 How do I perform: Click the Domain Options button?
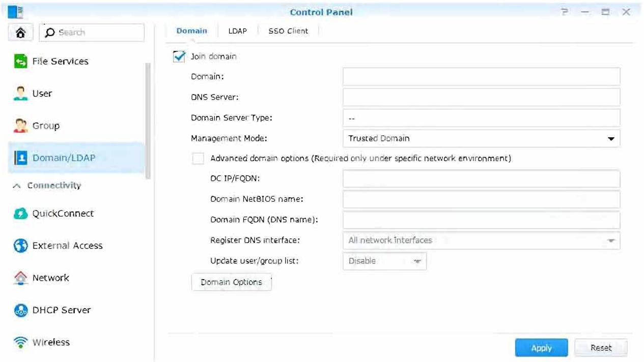point(232,282)
